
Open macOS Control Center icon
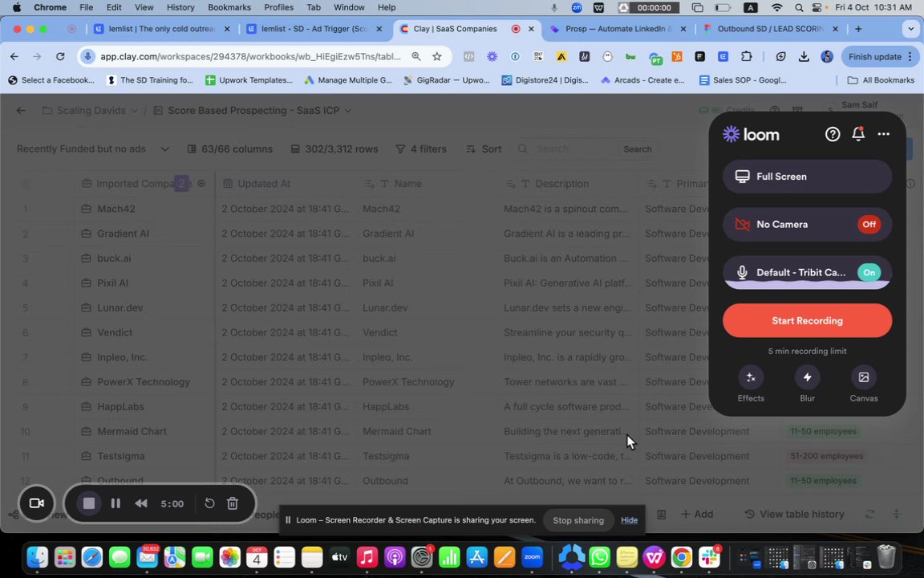(817, 7)
